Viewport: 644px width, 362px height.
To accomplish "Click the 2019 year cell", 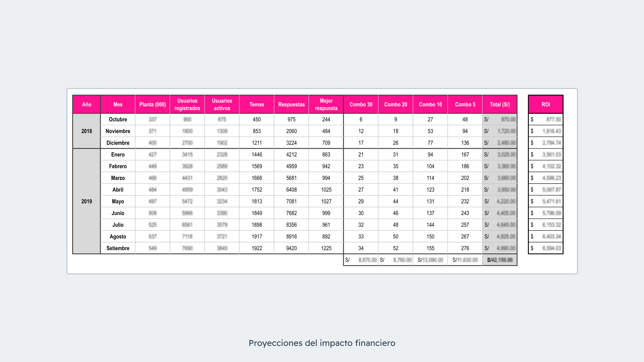I will (x=86, y=201).
